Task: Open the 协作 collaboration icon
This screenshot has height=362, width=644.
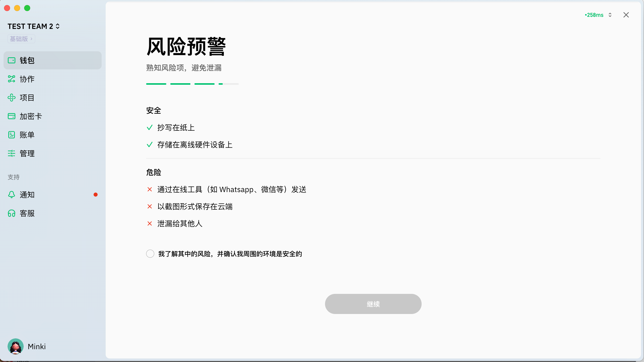Action: point(12,79)
